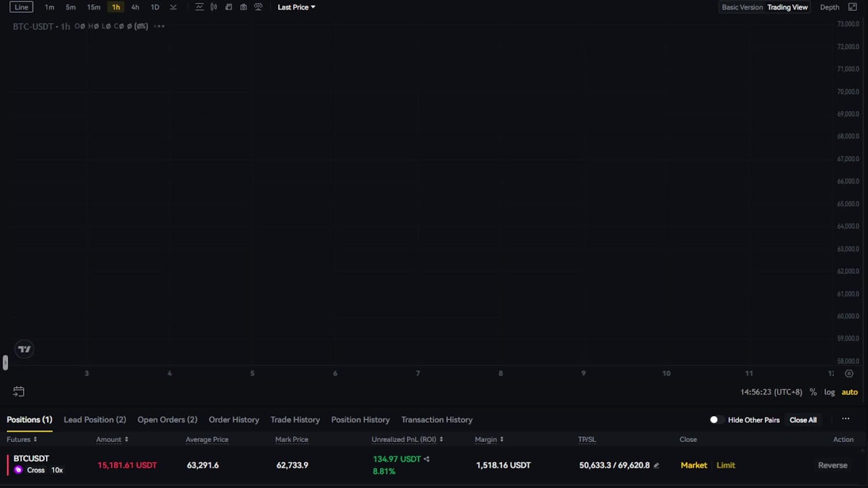This screenshot has height=488, width=868.
Task: Sort by the Amount column
Action: [x=112, y=439]
